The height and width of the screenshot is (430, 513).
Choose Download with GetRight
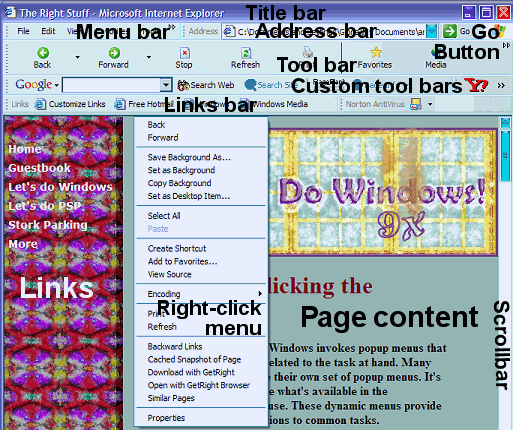click(201, 372)
